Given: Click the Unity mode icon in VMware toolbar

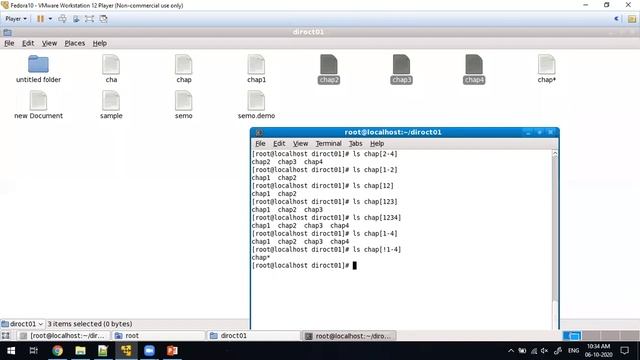Looking at the screenshot, I should (x=104, y=19).
